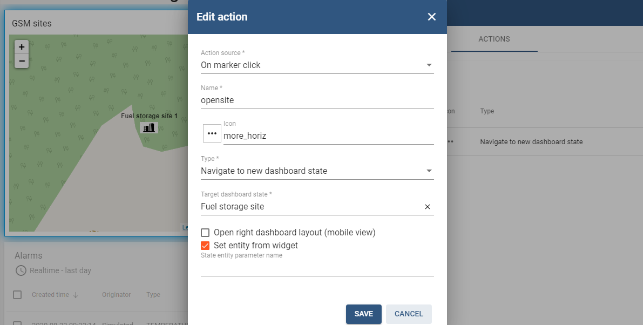This screenshot has width=644, height=325.
Task: Zoom out on the GSM sites map
Action: (x=22, y=61)
